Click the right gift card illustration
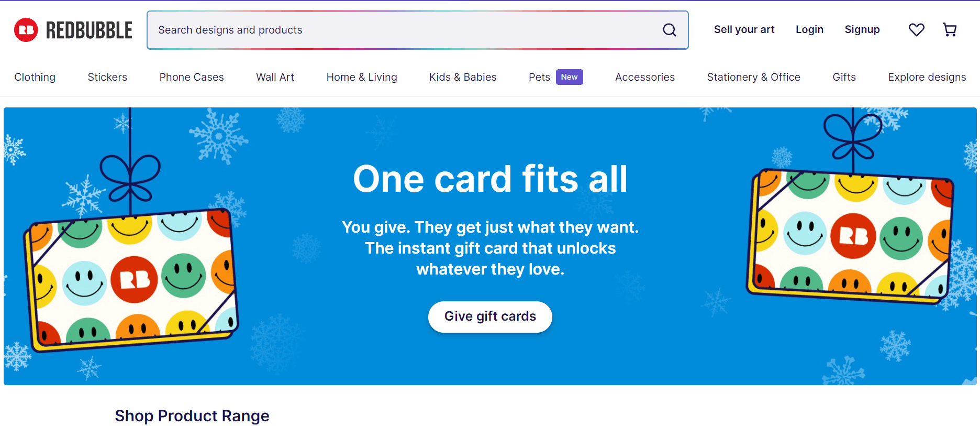 click(852, 236)
